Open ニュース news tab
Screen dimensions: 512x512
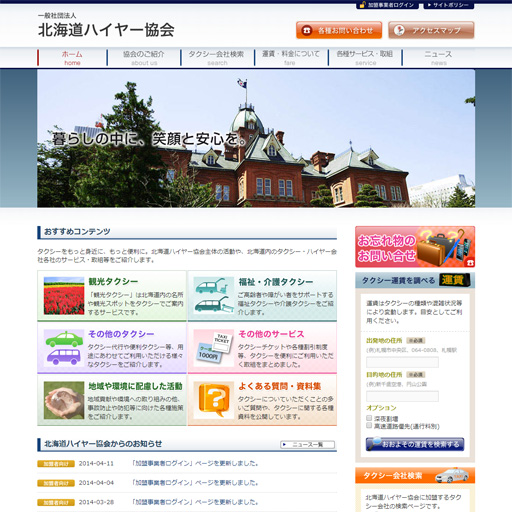438,58
